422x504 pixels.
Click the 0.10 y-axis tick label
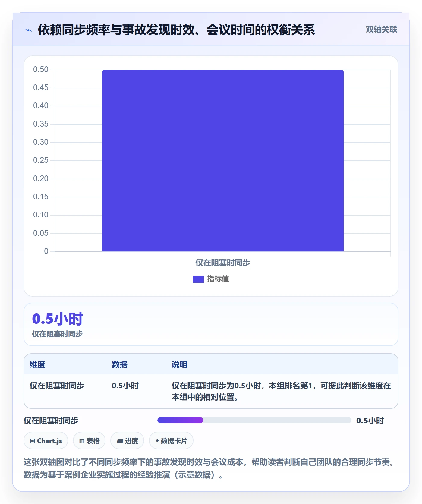tap(41, 215)
